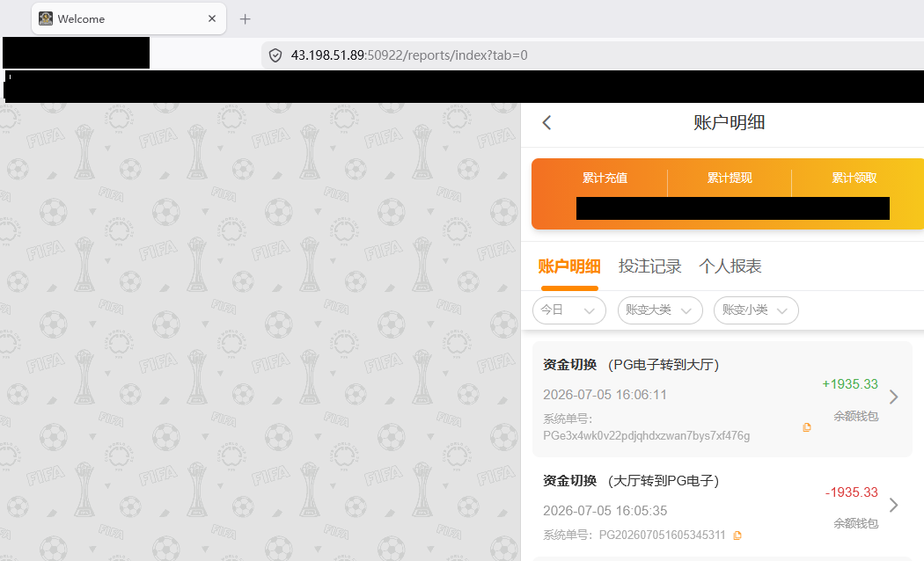Switch to the 账户明细 tab
Image resolution: width=924 pixels, height=561 pixels.
point(569,266)
